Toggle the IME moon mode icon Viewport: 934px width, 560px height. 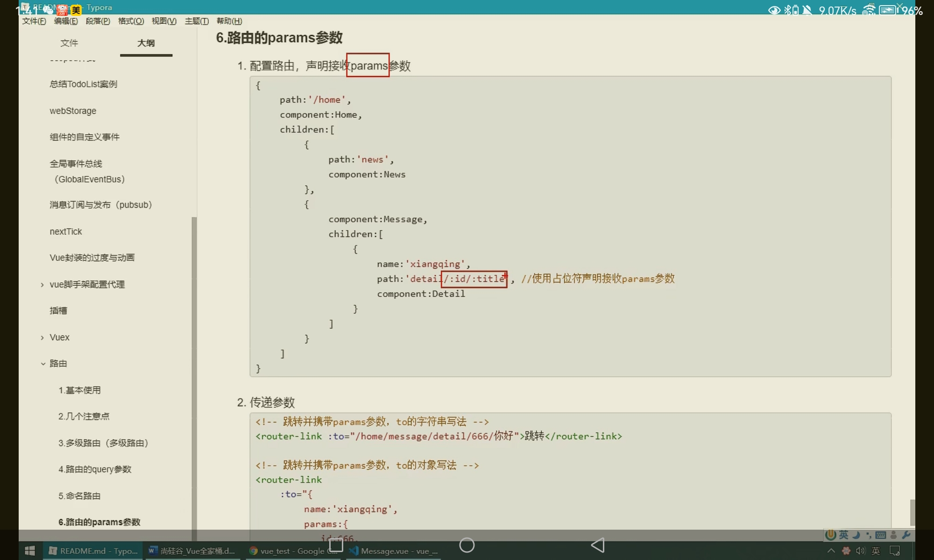(x=856, y=535)
